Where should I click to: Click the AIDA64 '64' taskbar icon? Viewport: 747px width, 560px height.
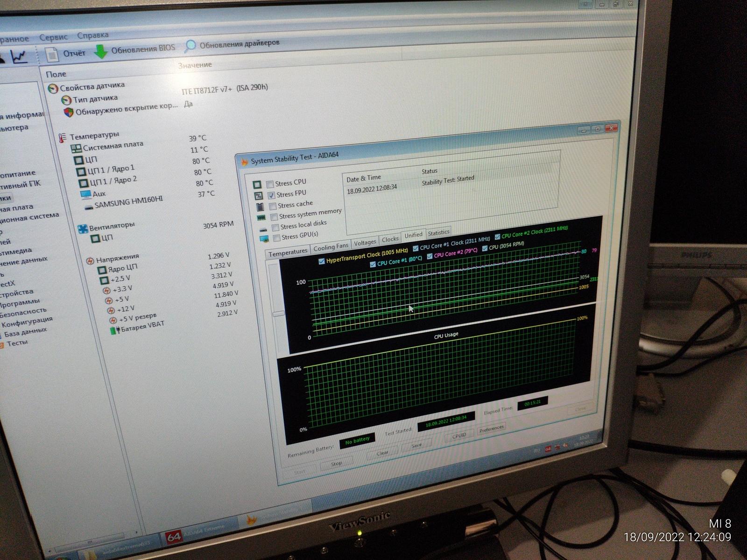[174, 537]
